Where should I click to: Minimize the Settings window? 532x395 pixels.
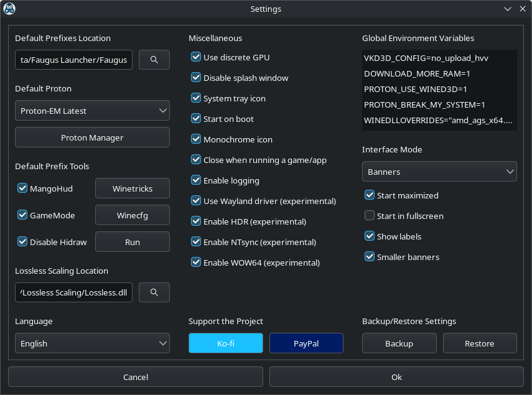point(508,9)
